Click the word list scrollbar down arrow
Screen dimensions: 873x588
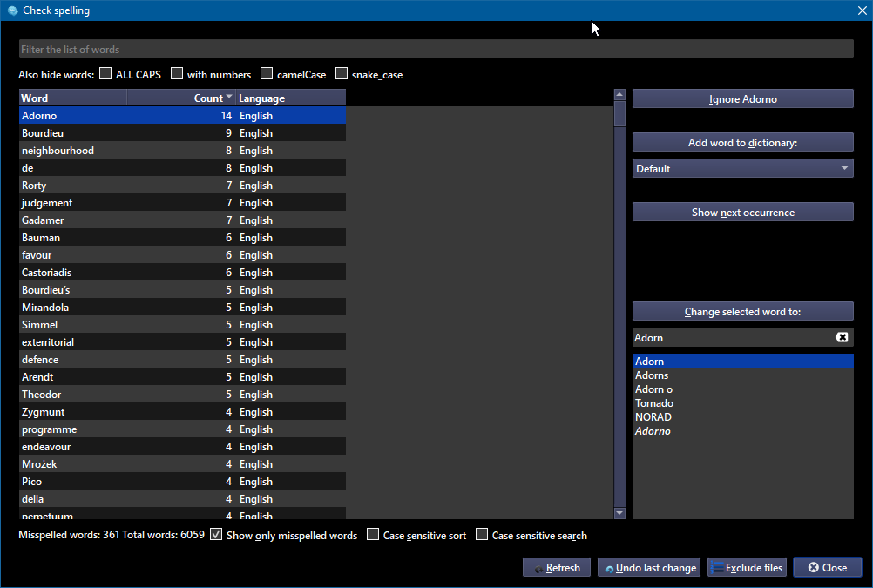pyautogui.click(x=619, y=513)
